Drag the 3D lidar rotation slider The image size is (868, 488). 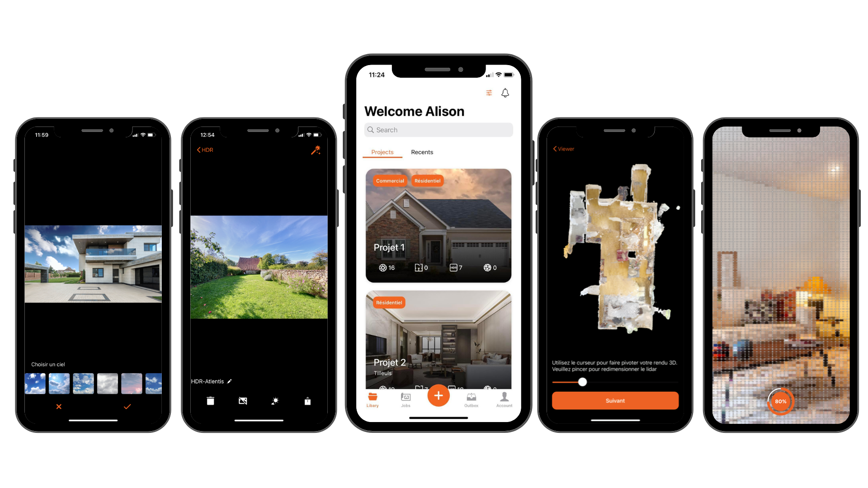pos(581,381)
